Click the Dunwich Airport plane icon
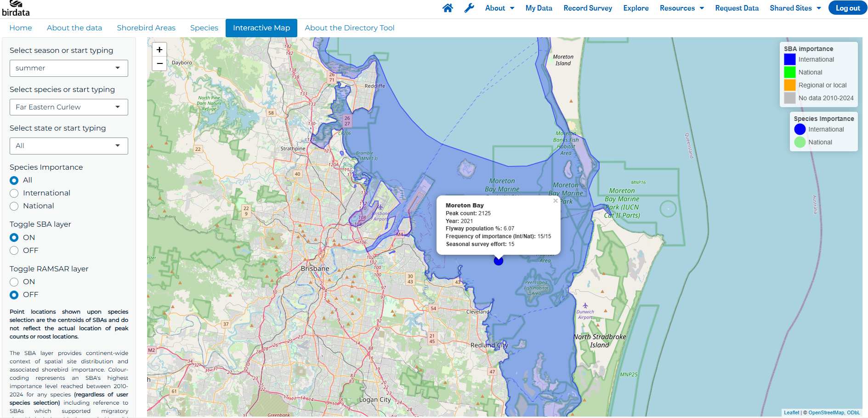 (585, 305)
